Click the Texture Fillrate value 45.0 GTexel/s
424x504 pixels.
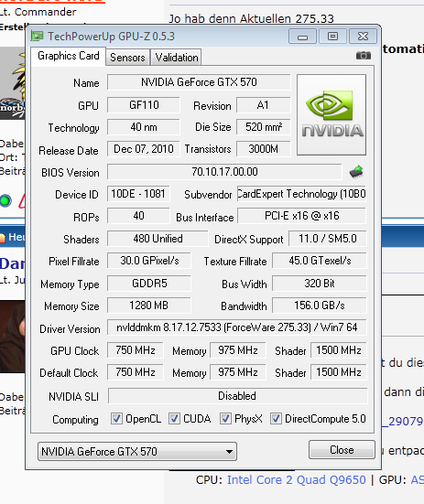click(319, 261)
